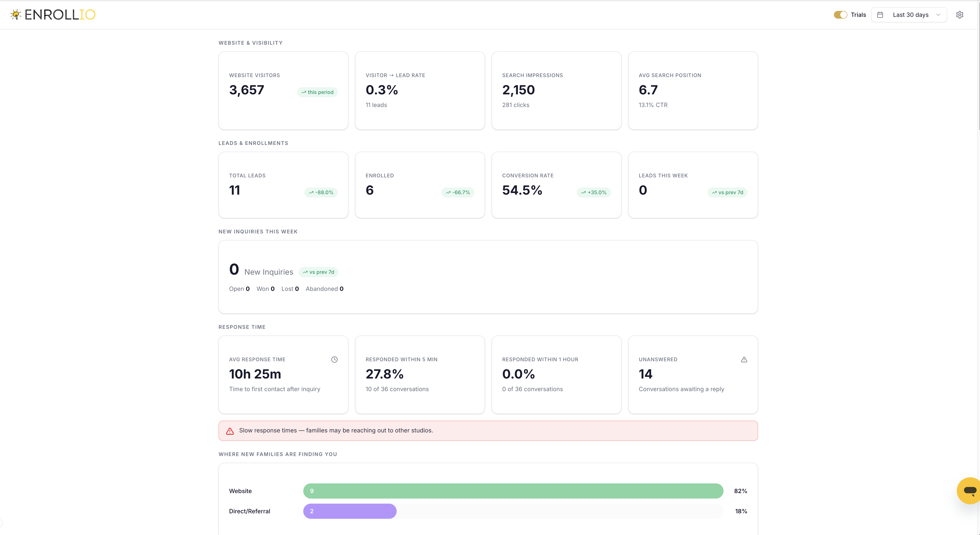The height and width of the screenshot is (535, 980).
Task: Click the 'Won 0' inquiry status
Action: pyautogui.click(x=266, y=289)
